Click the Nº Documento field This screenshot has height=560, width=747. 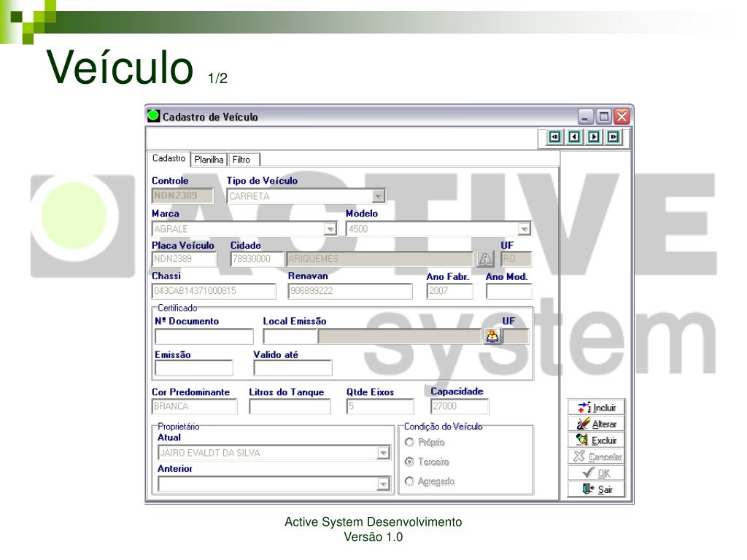tap(204, 336)
